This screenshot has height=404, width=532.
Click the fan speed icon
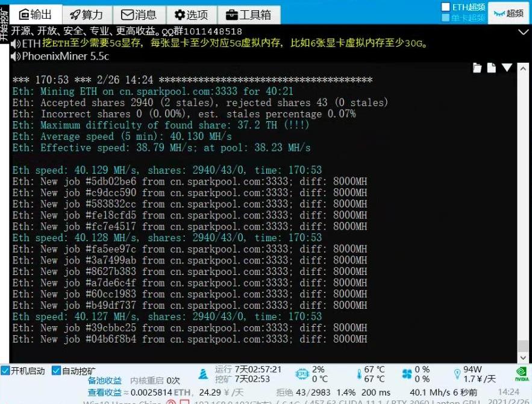[407, 374]
